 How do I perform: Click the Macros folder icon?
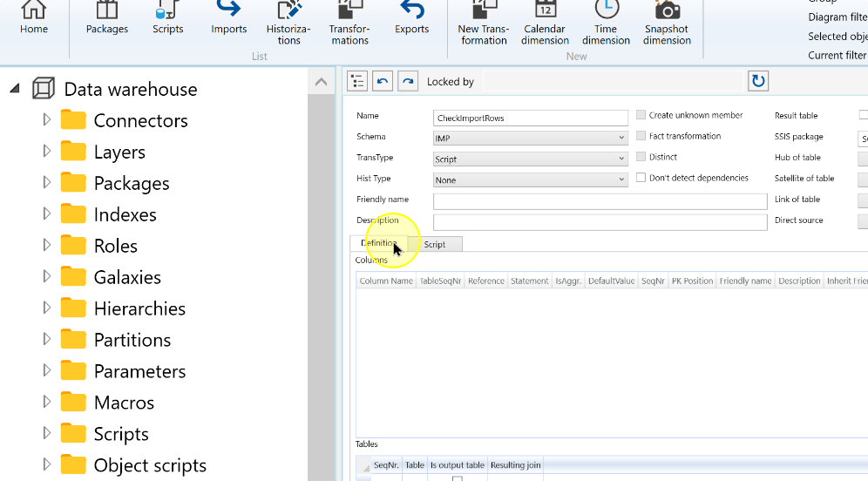[73, 403]
